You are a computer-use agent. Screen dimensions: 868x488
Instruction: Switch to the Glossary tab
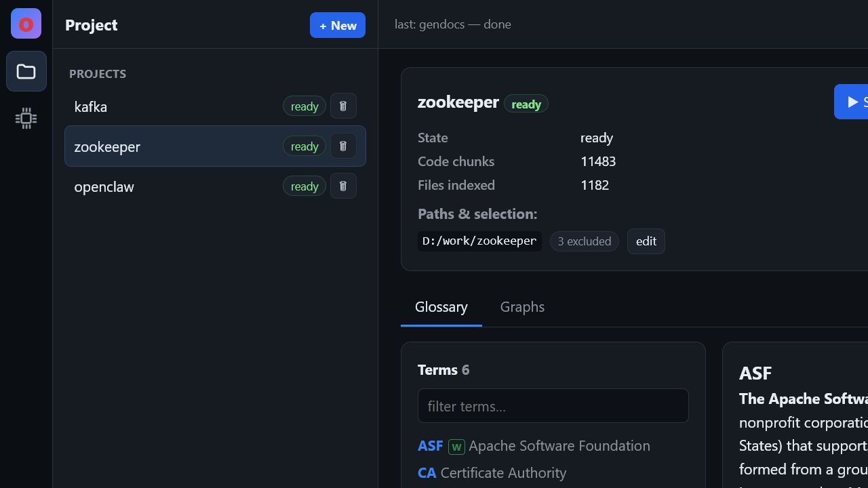click(x=441, y=307)
